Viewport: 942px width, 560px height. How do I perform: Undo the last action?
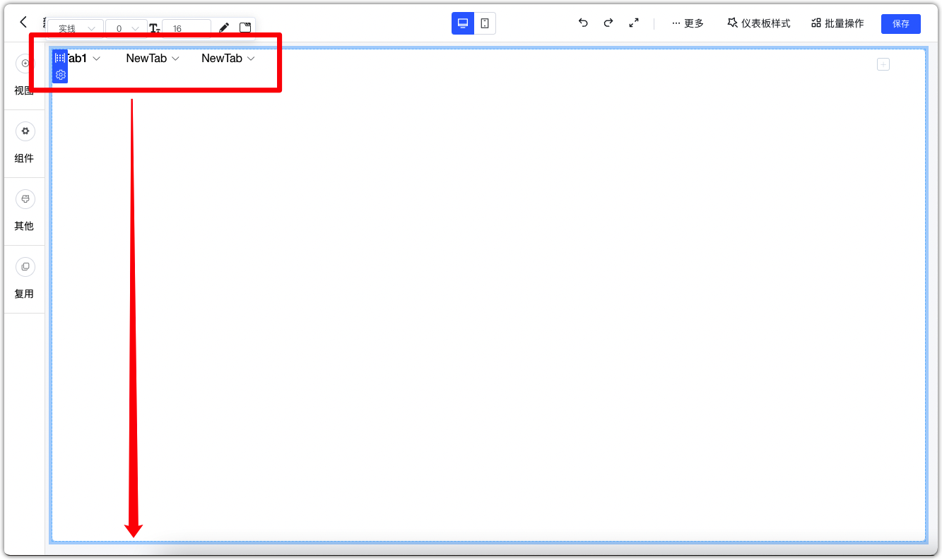click(x=583, y=23)
